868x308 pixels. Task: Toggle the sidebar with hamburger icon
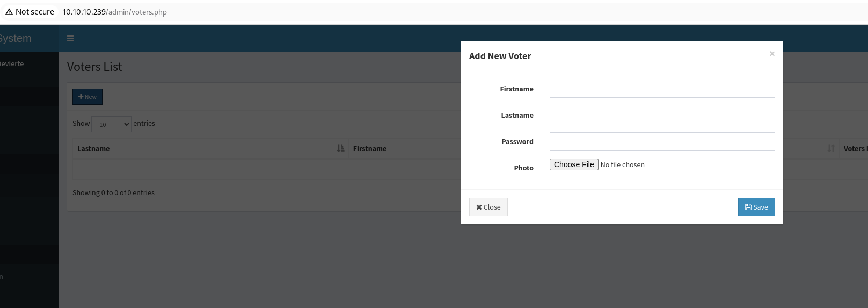[x=70, y=38]
